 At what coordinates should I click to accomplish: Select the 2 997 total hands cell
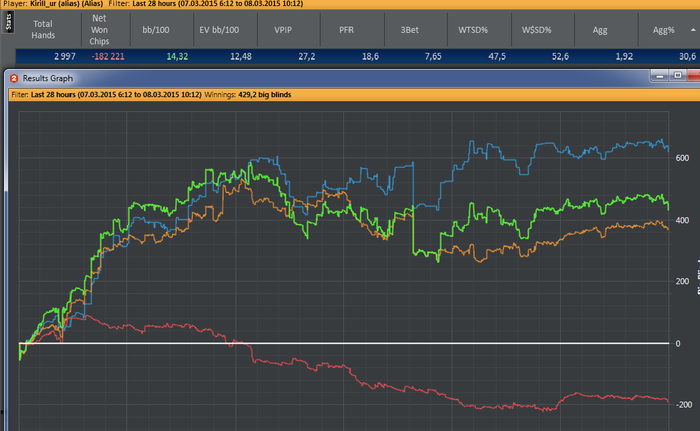(65, 57)
